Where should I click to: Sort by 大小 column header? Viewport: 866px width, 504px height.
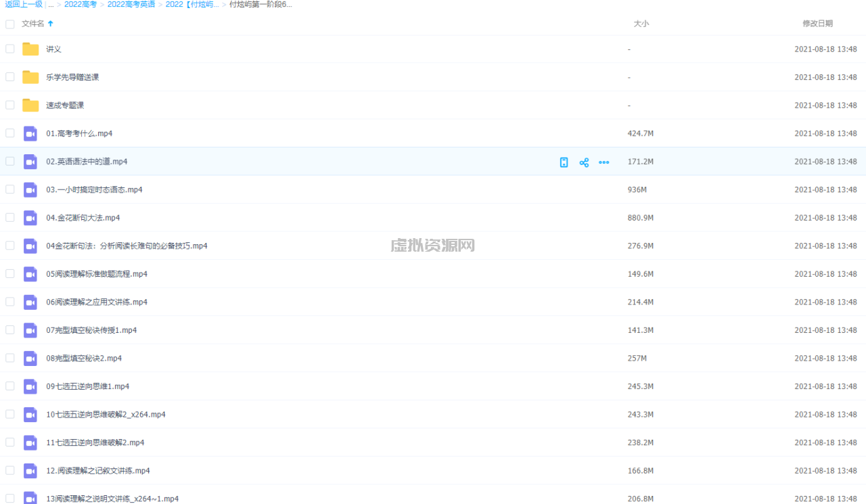[x=641, y=24]
